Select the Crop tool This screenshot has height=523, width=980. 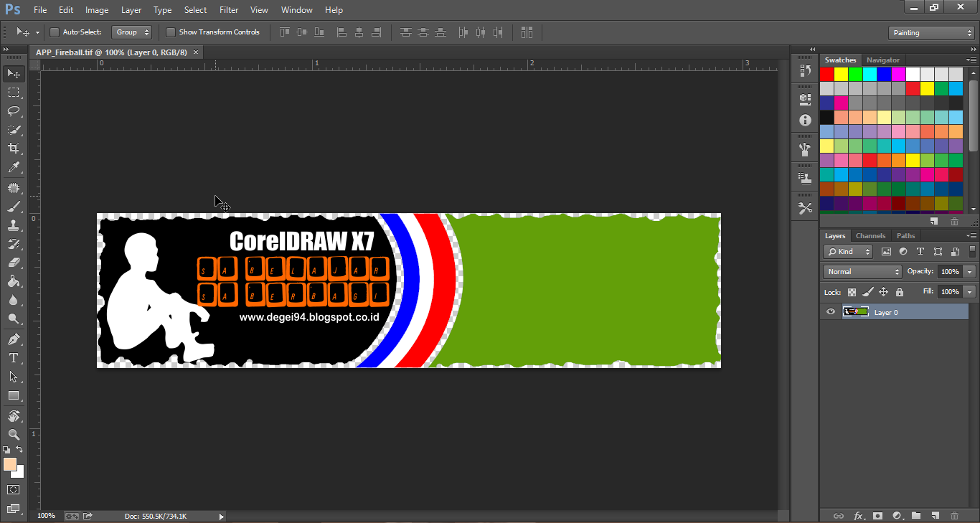coord(14,149)
